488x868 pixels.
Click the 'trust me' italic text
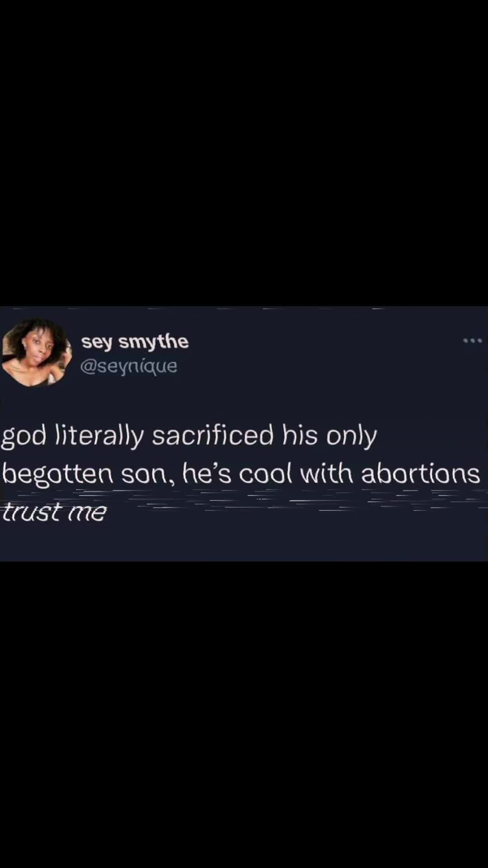click(x=54, y=512)
